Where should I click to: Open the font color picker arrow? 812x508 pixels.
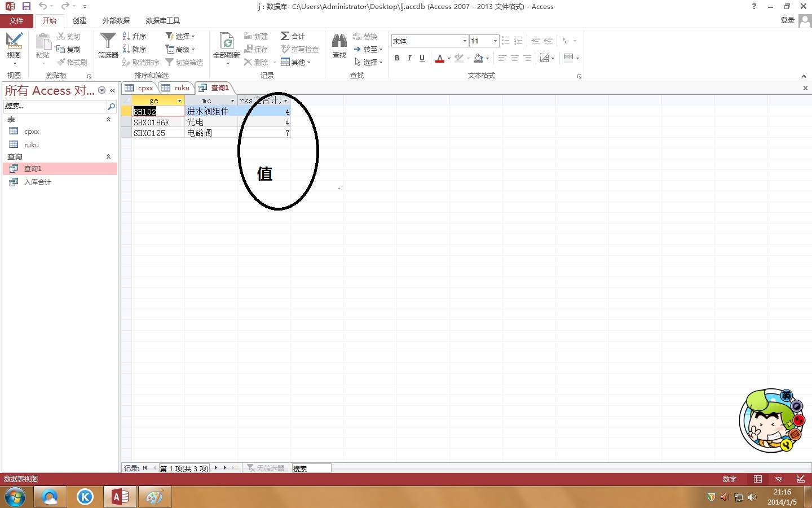tap(449, 58)
